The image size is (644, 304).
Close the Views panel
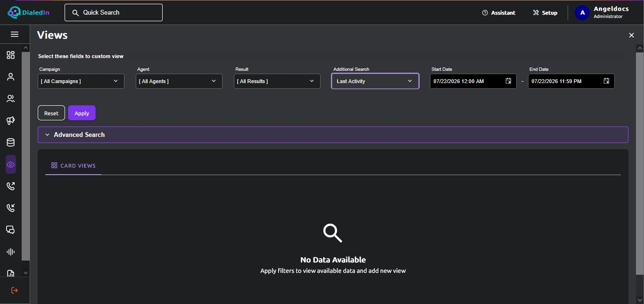pyautogui.click(x=631, y=35)
